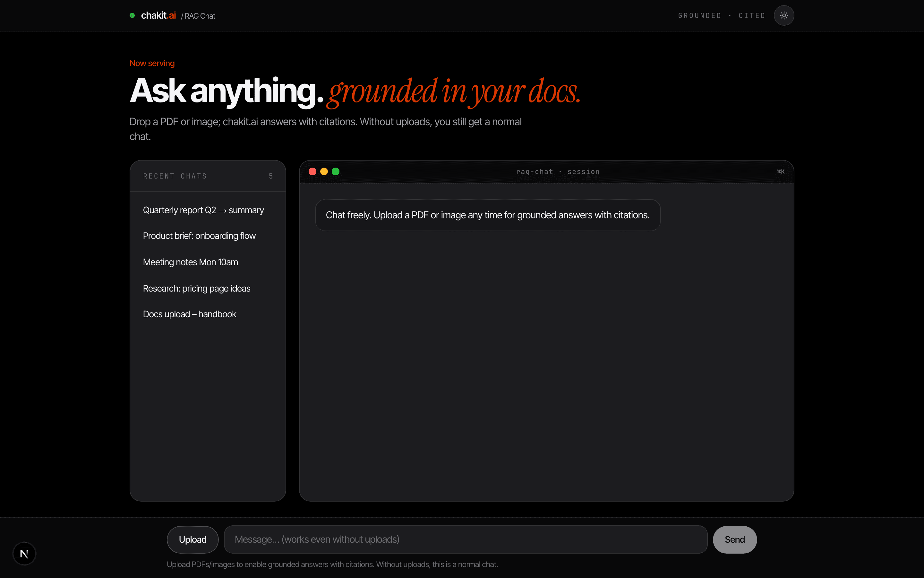Click the RECENT CHATS header
The image size is (924, 578).
[x=175, y=176]
